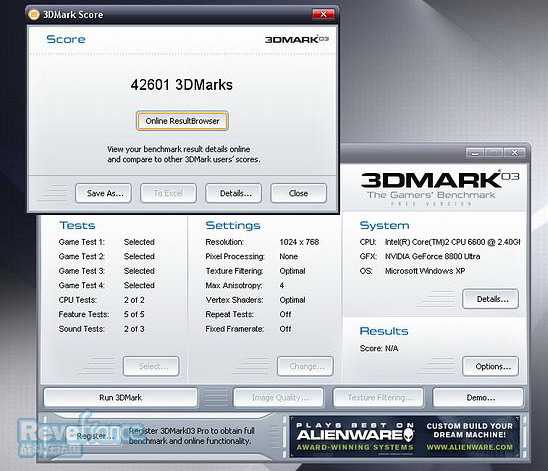Click the 3DMark03 logo in main window
548x471 pixels.
coord(440,180)
